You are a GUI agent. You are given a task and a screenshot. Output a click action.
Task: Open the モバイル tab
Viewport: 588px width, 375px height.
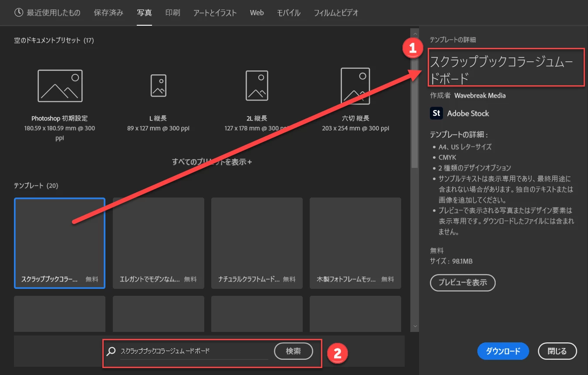click(x=289, y=13)
